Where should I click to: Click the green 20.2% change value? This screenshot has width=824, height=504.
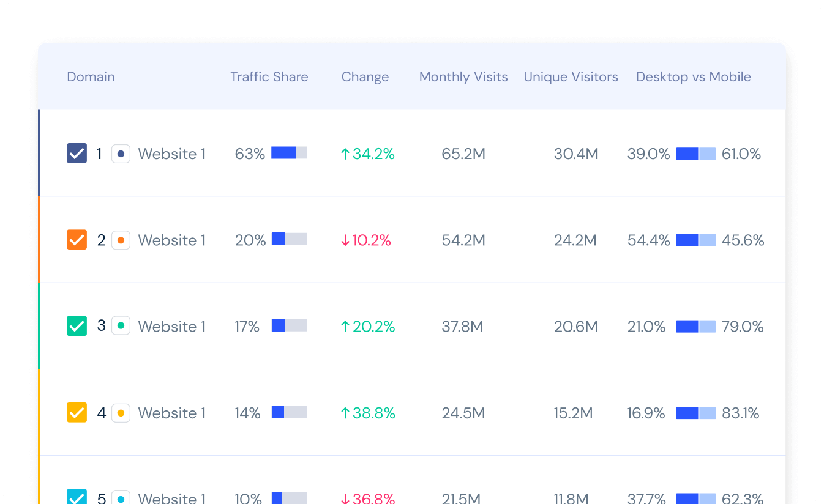367,327
